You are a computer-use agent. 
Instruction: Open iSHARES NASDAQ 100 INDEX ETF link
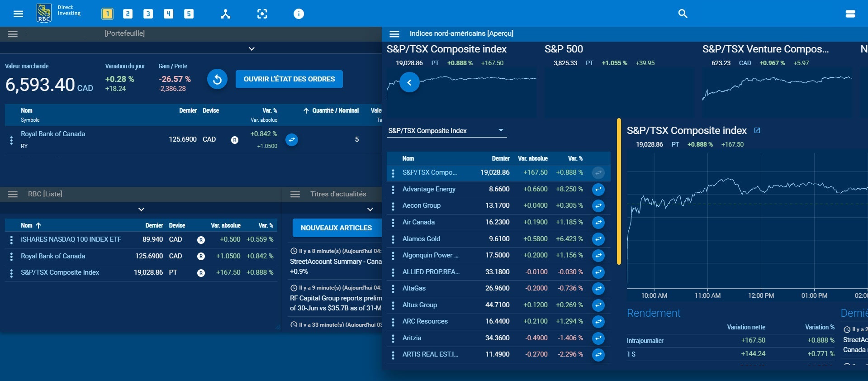(71, 239)
